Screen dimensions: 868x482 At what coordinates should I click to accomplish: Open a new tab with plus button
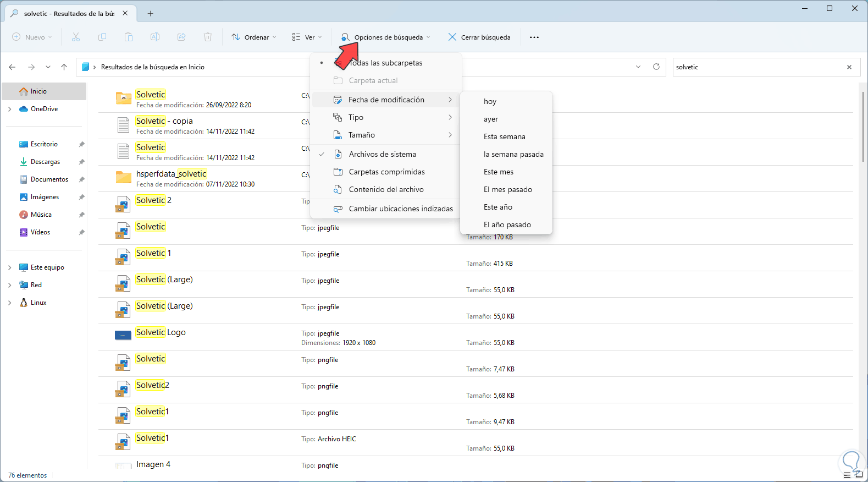150,13
